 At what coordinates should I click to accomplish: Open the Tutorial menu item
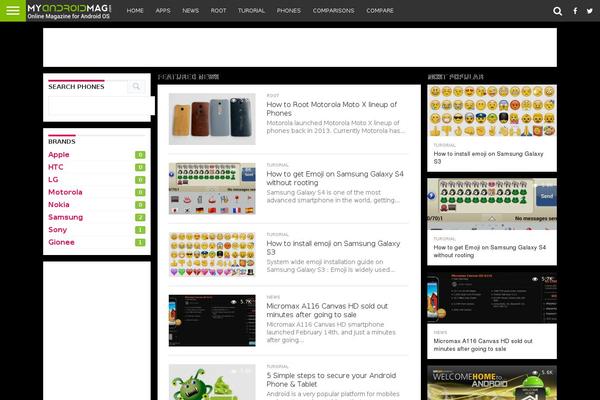click(x=251, y=11)
